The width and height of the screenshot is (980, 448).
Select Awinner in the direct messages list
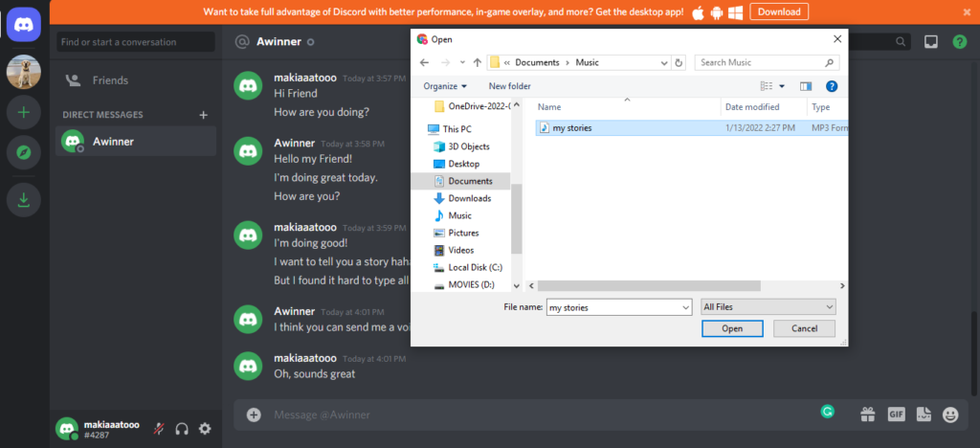136,142
